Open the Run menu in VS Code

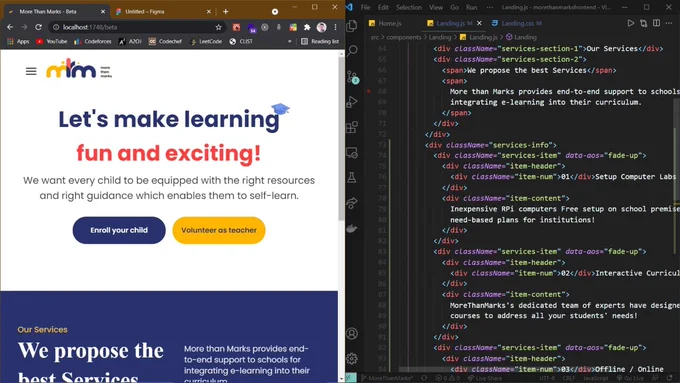tap(472, 7)
